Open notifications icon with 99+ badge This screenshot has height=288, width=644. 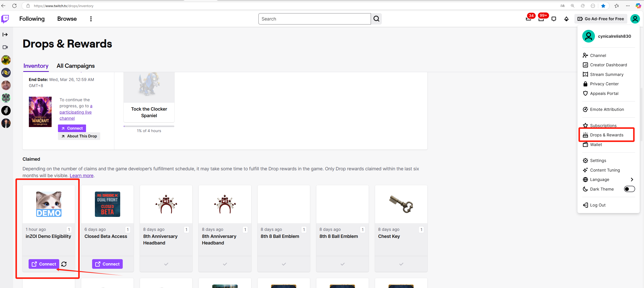click(x=541, y=19)
